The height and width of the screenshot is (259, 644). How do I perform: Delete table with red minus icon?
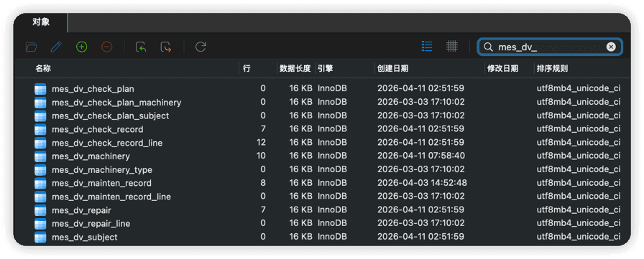click(107, 47)
